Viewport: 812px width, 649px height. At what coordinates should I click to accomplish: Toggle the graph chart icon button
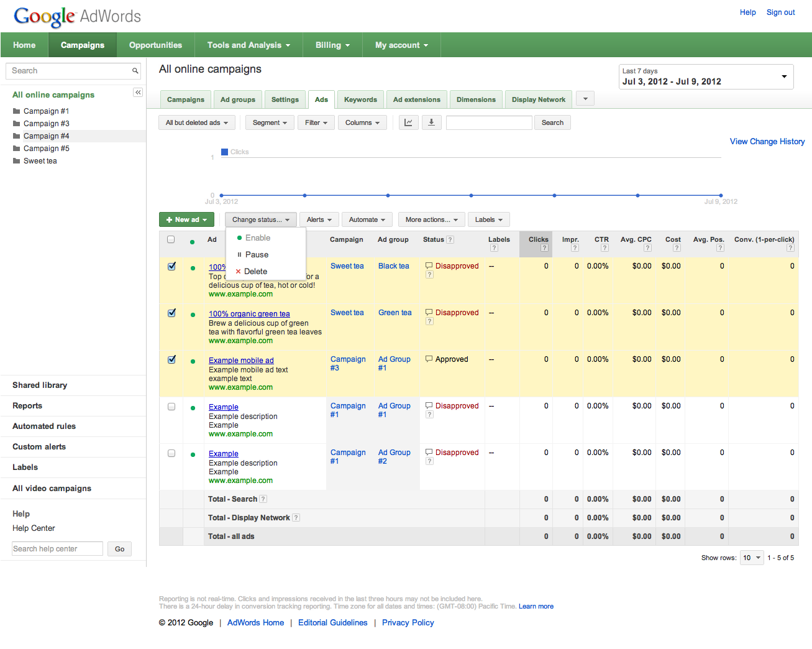[x=408, y=122]
